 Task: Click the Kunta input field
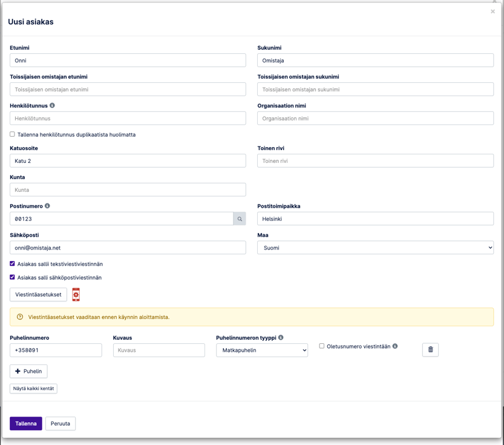(127, 190)
